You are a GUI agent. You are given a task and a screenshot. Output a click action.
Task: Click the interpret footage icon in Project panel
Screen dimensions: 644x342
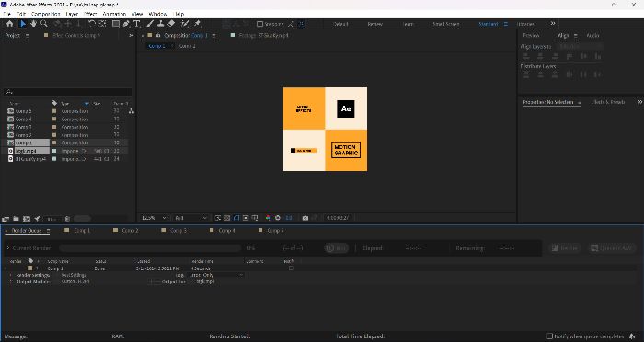pos(6,219)
